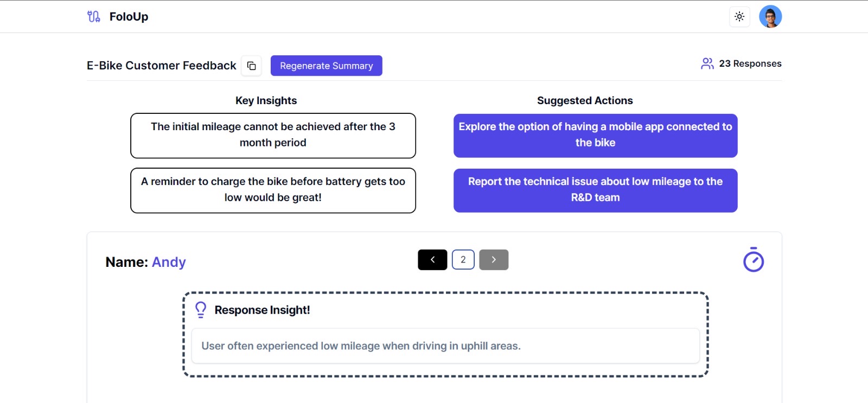Click the responses people icon
868x403 pixels.
tap(707, 63)
